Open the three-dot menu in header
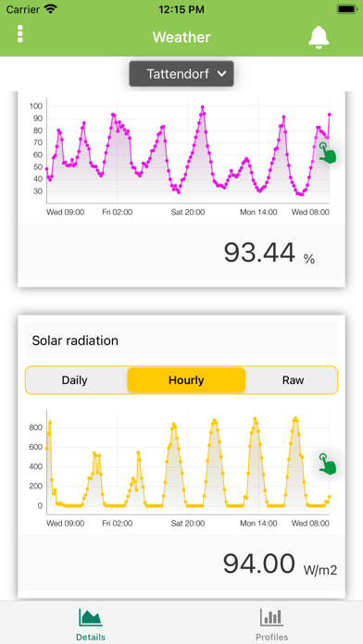 (20, 33)
